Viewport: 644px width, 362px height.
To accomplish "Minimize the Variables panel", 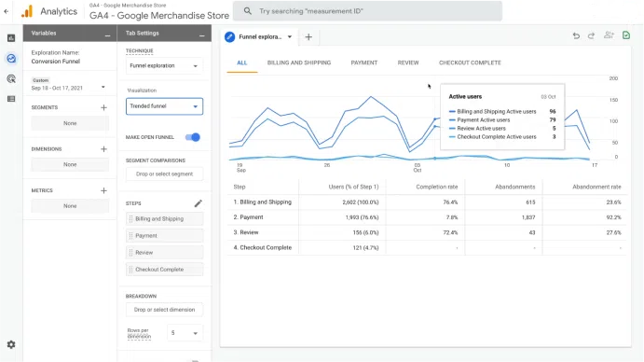I will pos(107,35).
